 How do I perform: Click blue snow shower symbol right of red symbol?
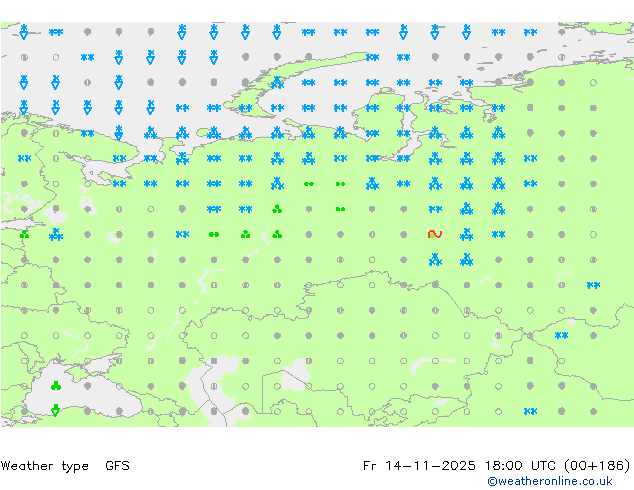(x=466, y=234)
